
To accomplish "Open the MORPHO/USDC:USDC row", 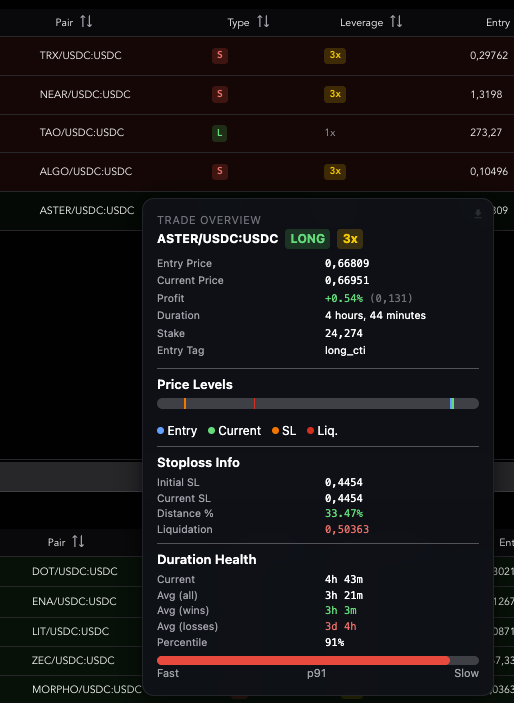I will (87, 690).
